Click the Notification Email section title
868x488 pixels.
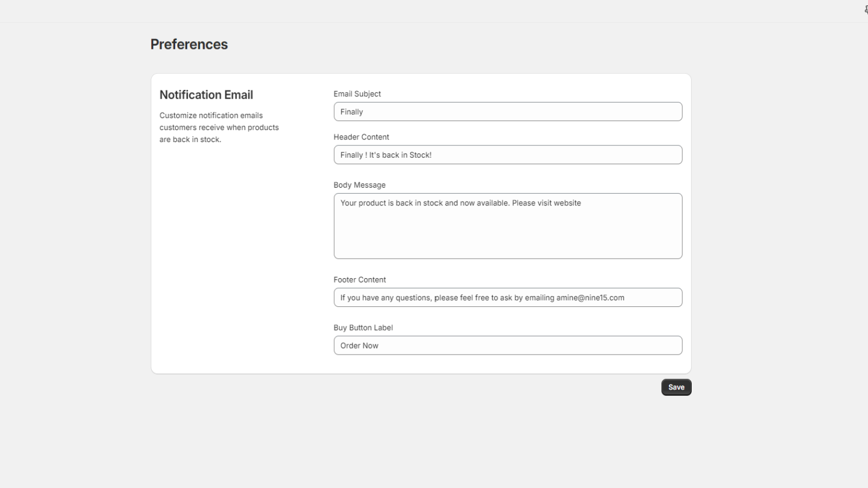[206, 95]
